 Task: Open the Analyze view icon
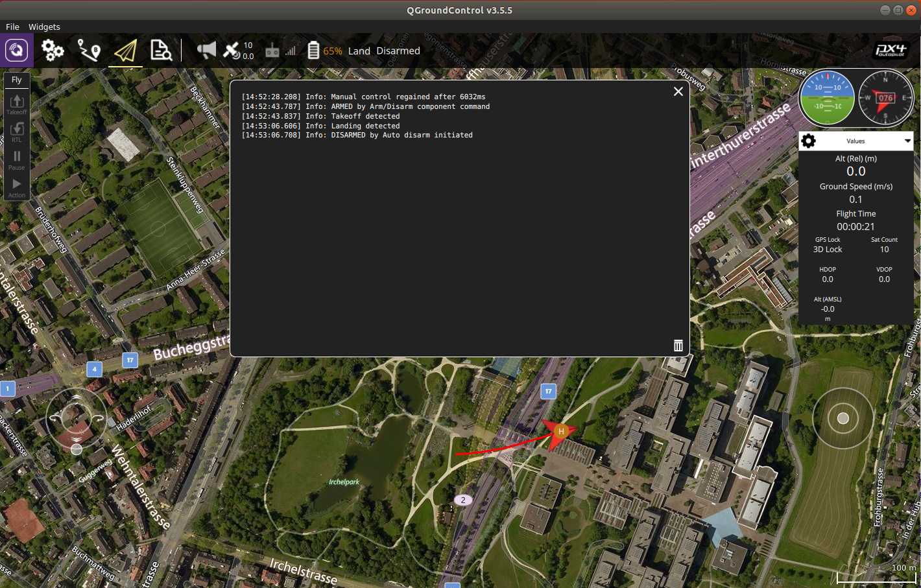(161, 50)
